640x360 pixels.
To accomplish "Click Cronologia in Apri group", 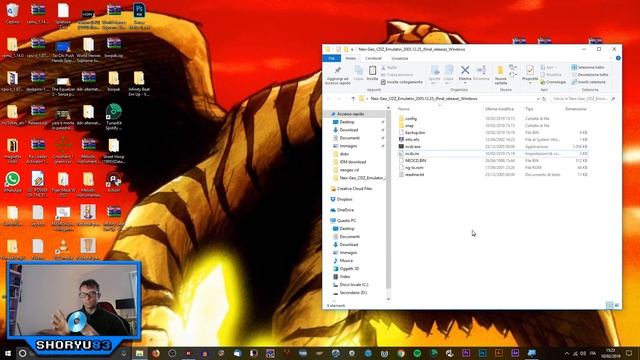I will pyautogui.click(x=553, y=82).
